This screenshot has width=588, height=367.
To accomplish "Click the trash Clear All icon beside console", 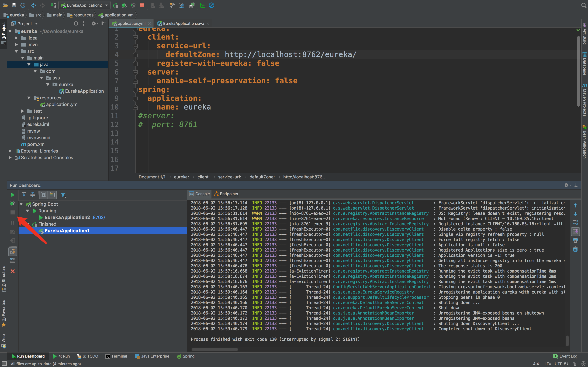I will [x=575, y=249].
